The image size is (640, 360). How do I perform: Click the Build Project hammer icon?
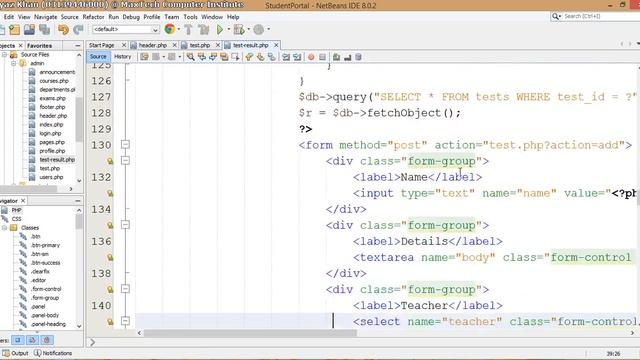(x=188, y=29)
